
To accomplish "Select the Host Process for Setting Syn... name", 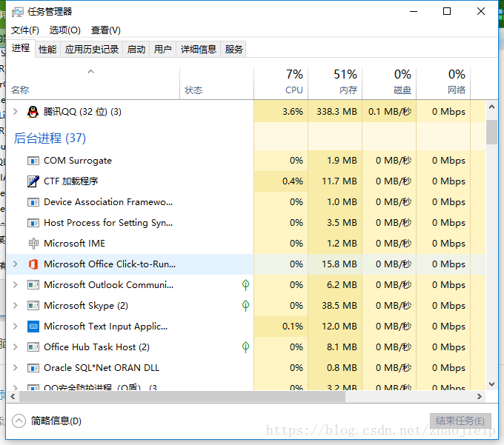I will (x=108, y=223).
